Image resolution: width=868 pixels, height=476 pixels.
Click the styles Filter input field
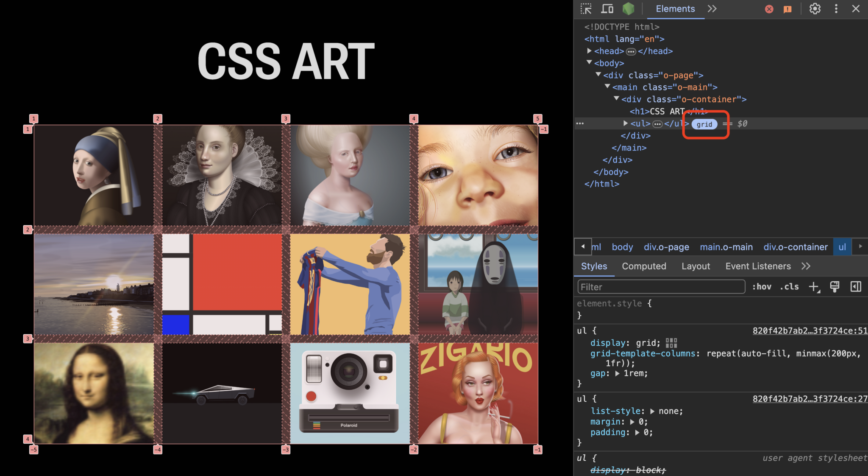point(661,287)
